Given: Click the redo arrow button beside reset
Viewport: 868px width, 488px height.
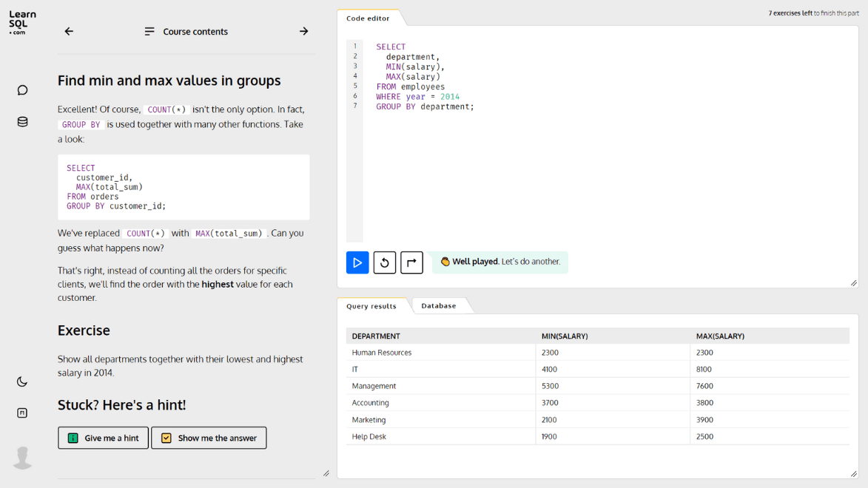Looking at the screenshot, I should coord(411,262).
